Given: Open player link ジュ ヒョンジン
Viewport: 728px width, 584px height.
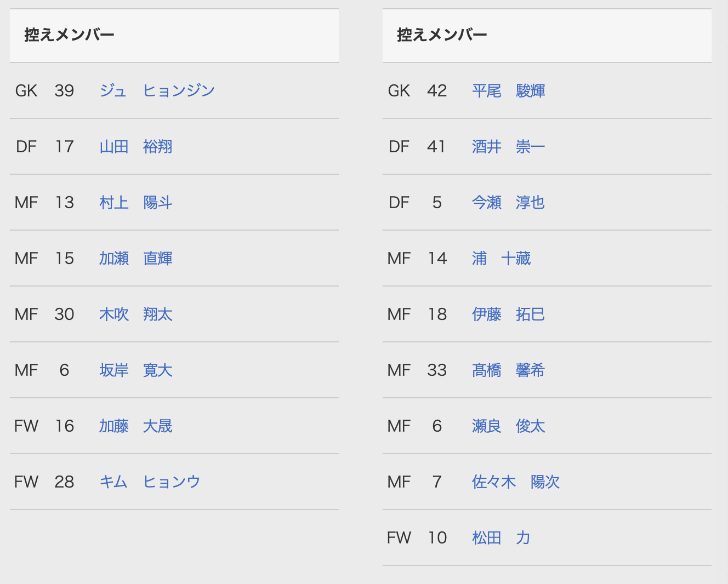Looking at the screenshot, I should click(x=157, y=91).
